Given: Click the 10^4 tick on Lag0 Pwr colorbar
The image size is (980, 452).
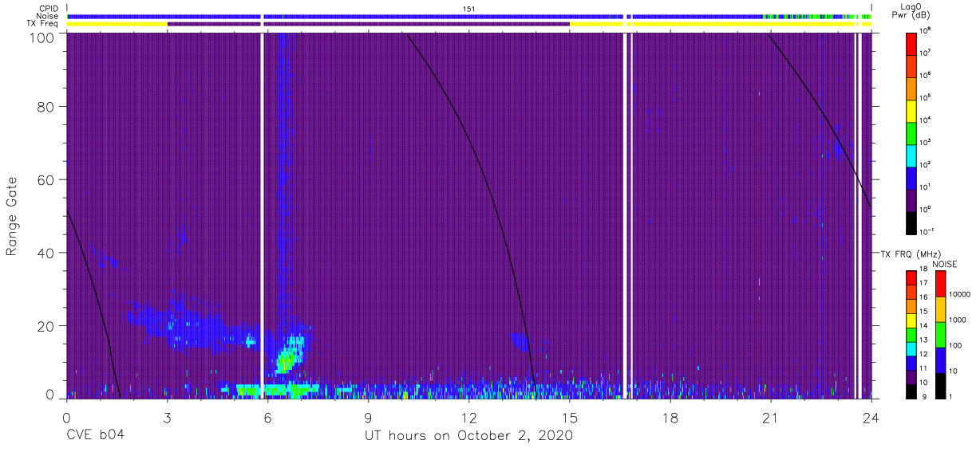Looking at the screenshot, I should click(927, 120).
